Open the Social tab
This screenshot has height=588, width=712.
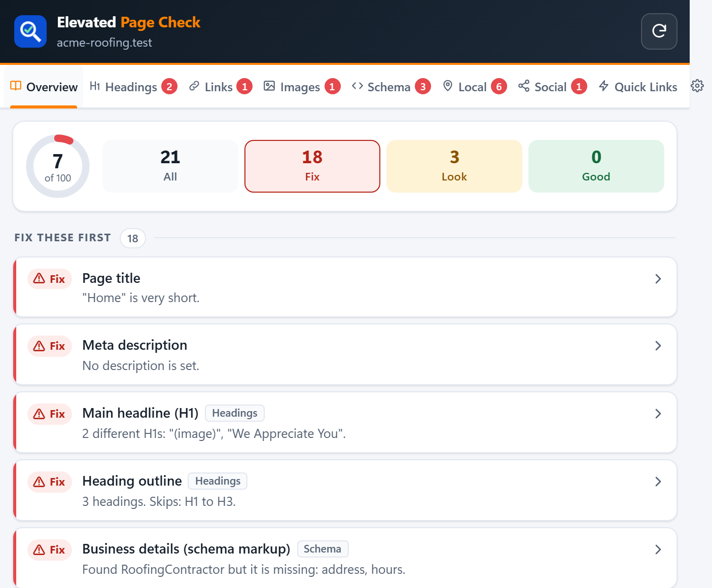[553, 87]
